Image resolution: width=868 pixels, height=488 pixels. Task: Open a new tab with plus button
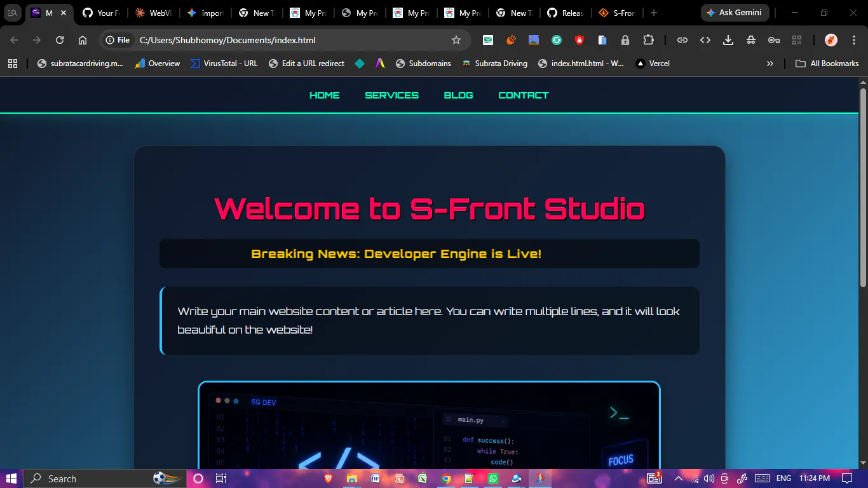point(654,13)
